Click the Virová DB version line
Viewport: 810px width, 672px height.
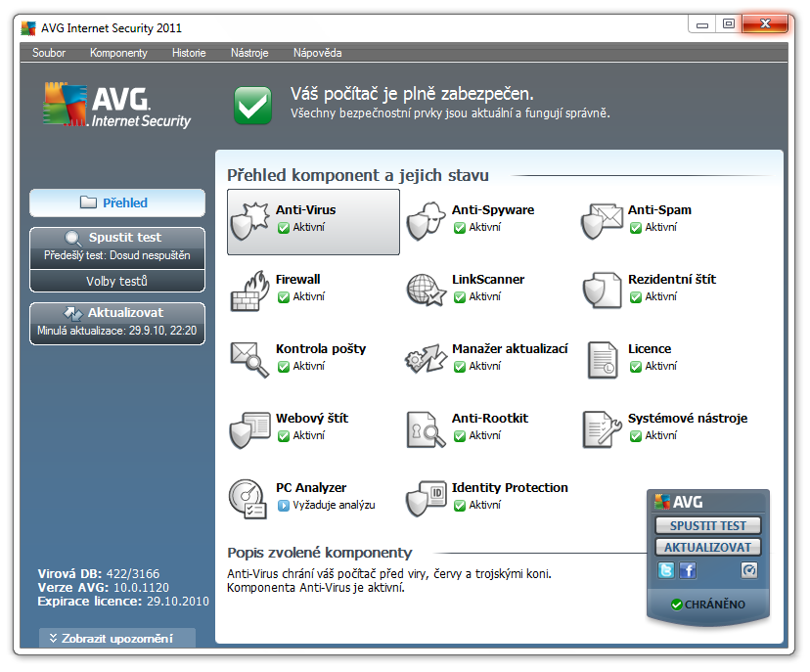click(99, 574)
